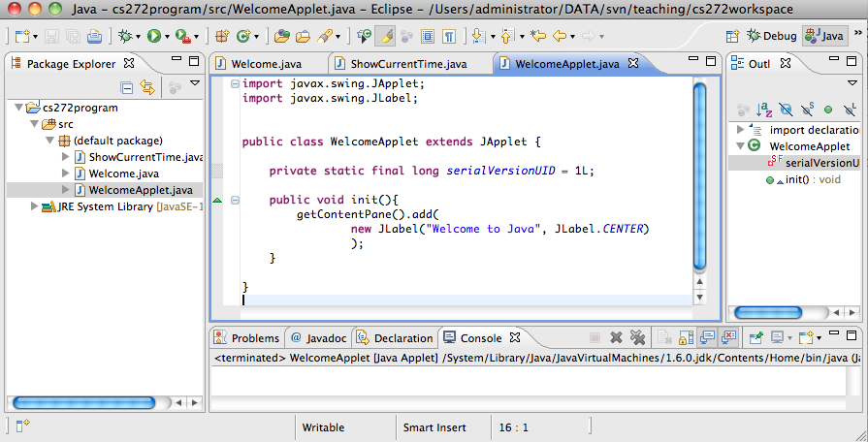Click Collapse All in Package Explorer
Viewport: 868px width, 442px height.
point(127,87)
